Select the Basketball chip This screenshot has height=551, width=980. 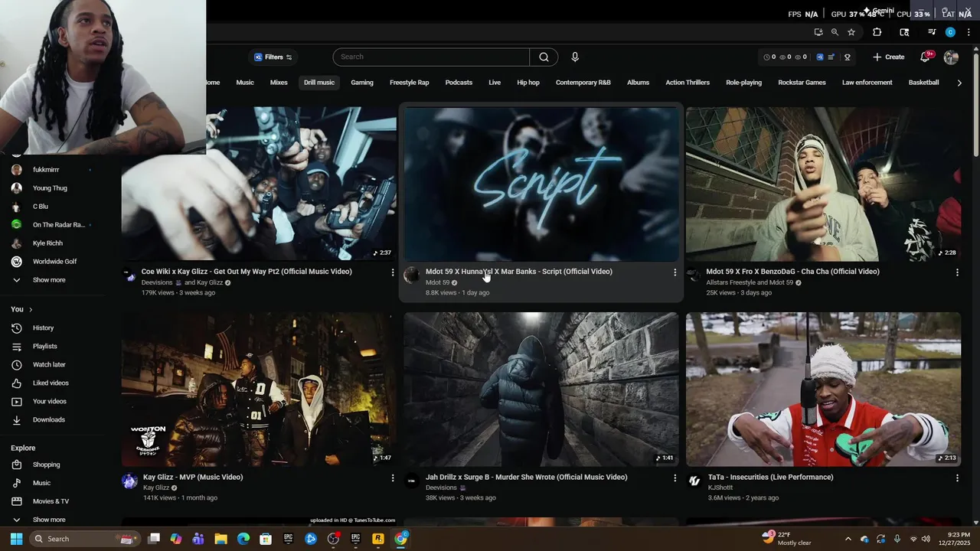point(923,83)
